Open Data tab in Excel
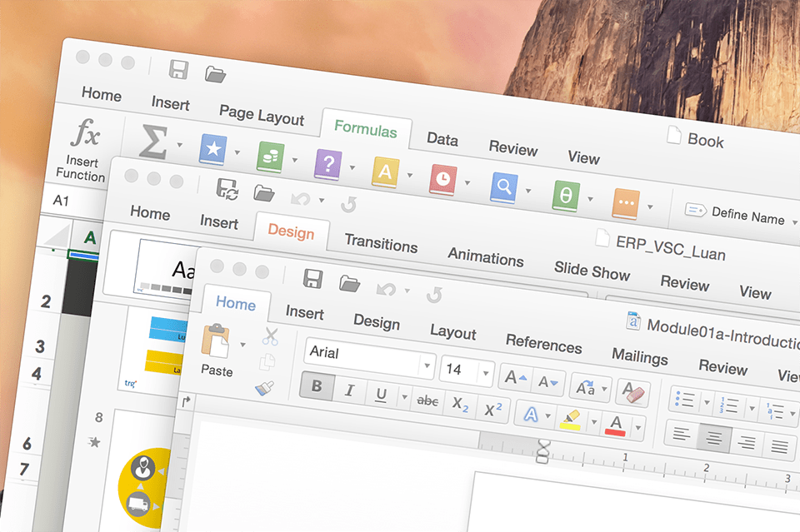 pos(442,138)
